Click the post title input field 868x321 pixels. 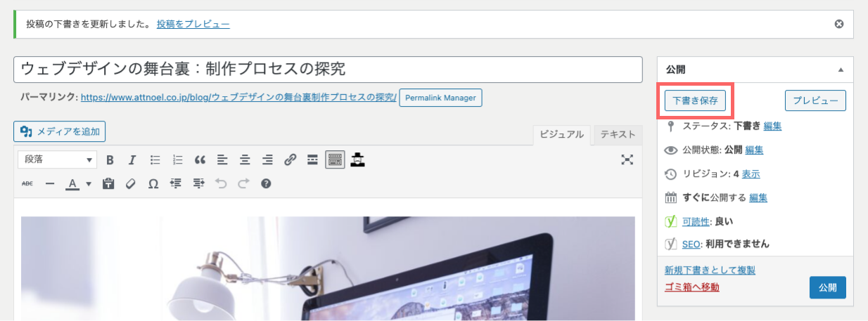tap(328, 70)
